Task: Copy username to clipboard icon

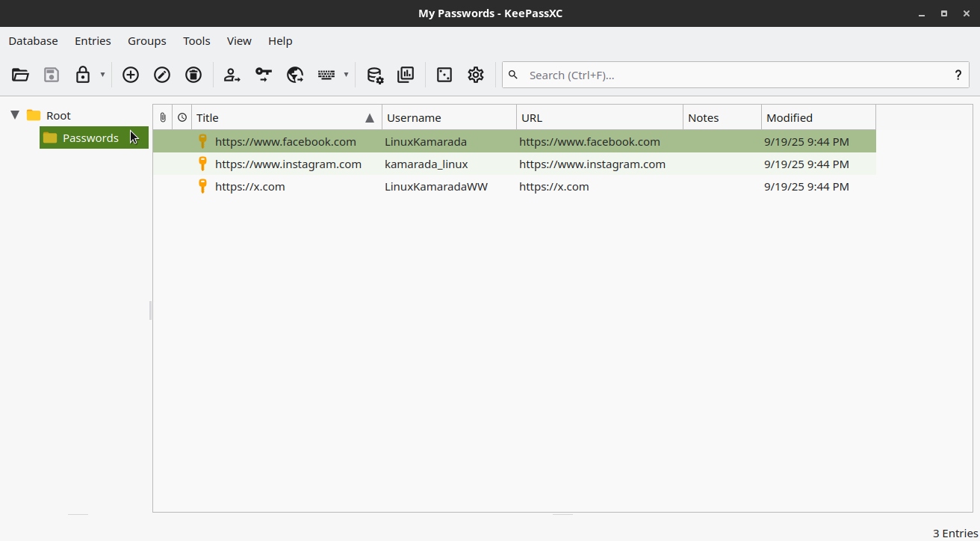Action: 232,75
